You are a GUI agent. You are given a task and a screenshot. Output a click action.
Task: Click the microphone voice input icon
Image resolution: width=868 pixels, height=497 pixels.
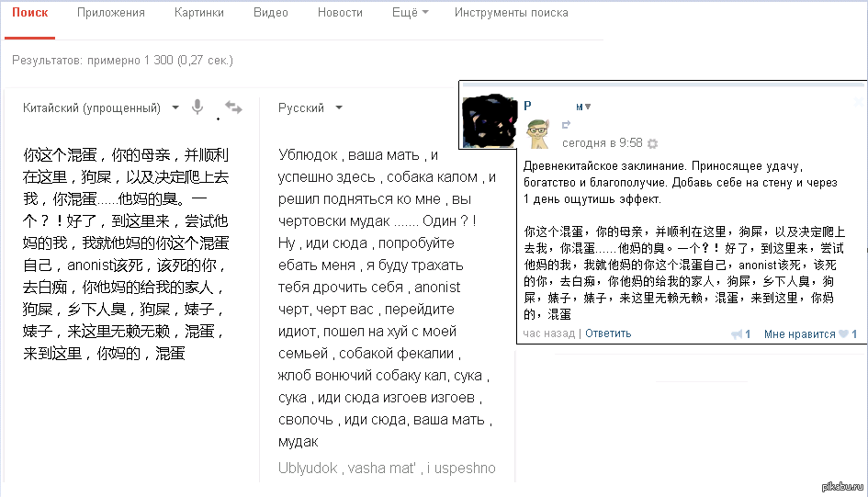pyautogui.click(x=197, y=107)
